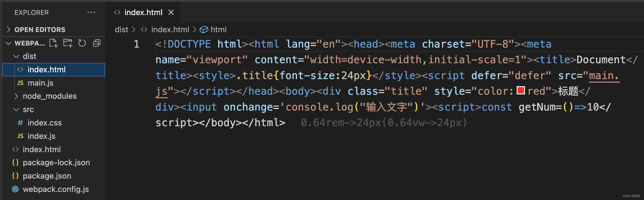The image size is (644, 200).
Task: Click the JS icon beside main.js
Action: [20, 83]
